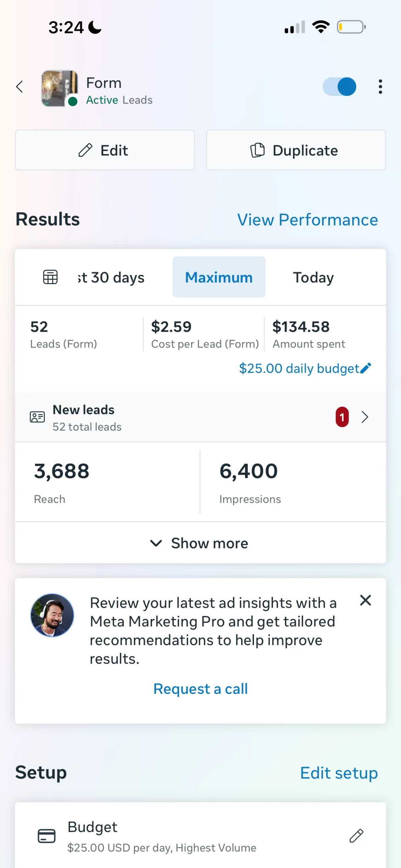
Task: Select the Maximum date range tab
Action: [219, 277]
